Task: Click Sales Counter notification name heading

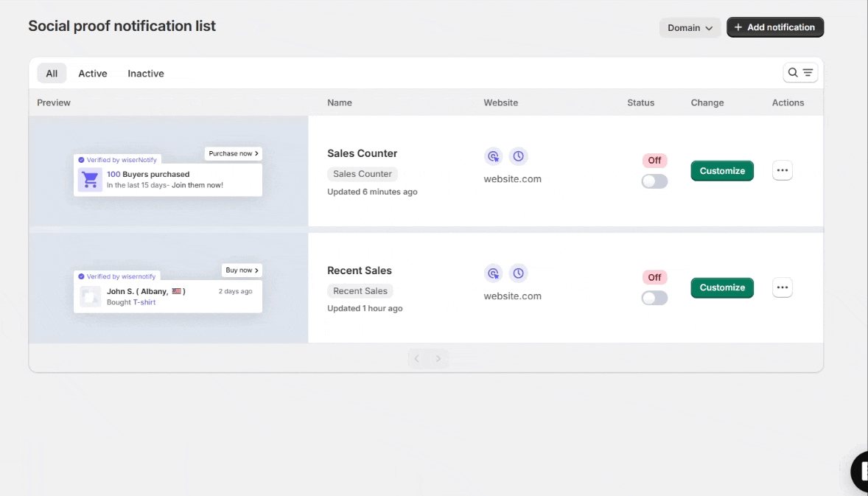Action: click(x=362, y=153)
